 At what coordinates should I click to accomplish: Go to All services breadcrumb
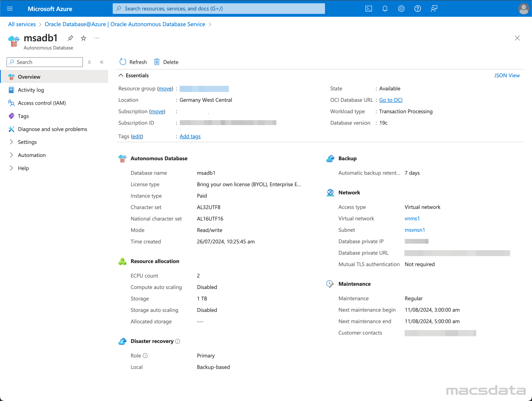(x=22, y=24)
